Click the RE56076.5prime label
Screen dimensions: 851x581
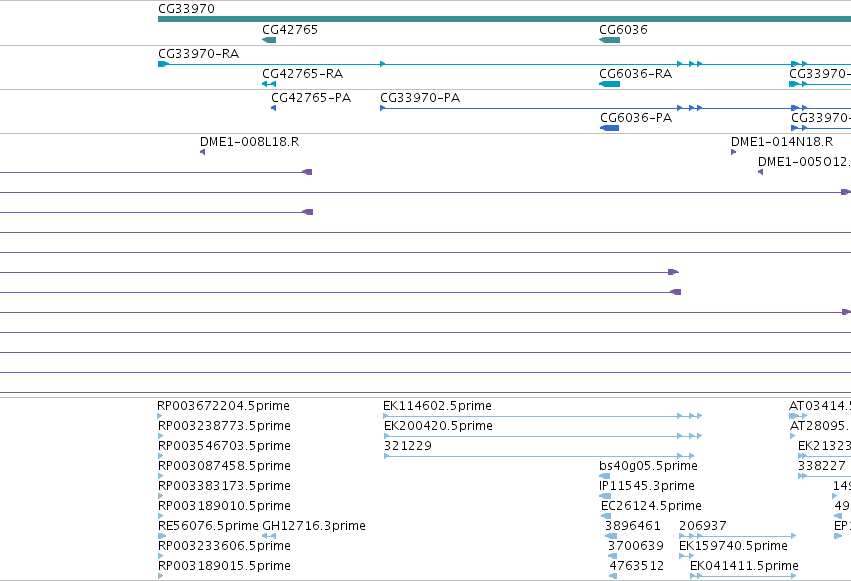click(x=208, y=526)
